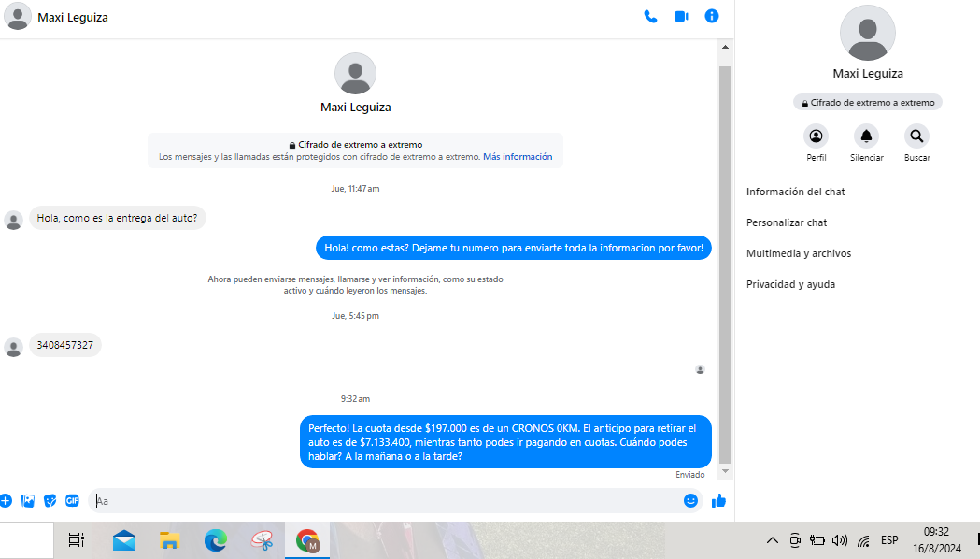980x559 pixels.
Task: Open the emoji picker in message field
Action: point(690,500)
